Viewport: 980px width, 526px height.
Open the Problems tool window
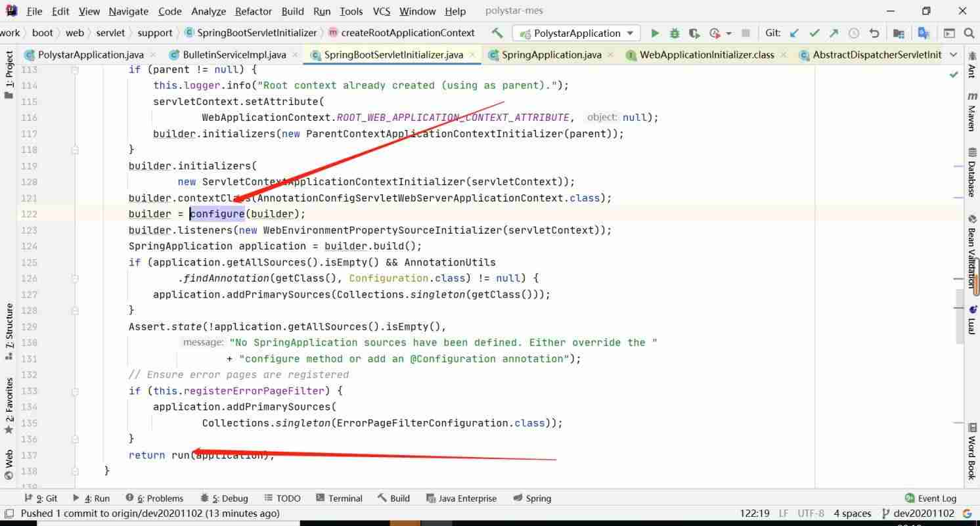coord(154,498)
